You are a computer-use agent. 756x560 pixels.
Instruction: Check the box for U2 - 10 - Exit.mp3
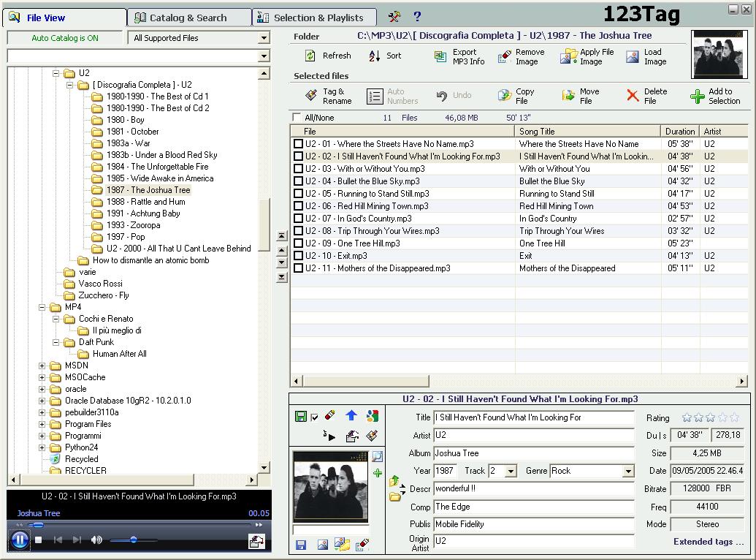tap(298, 256)
